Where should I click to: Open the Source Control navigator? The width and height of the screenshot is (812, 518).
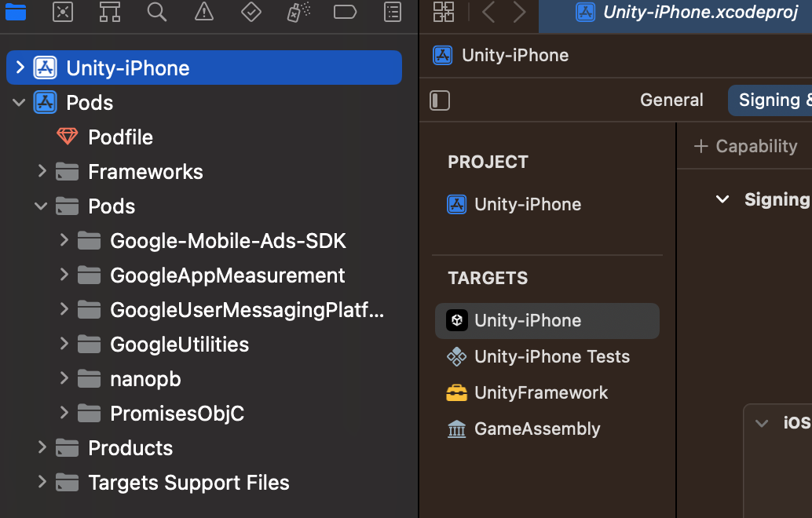coord(63,12)
